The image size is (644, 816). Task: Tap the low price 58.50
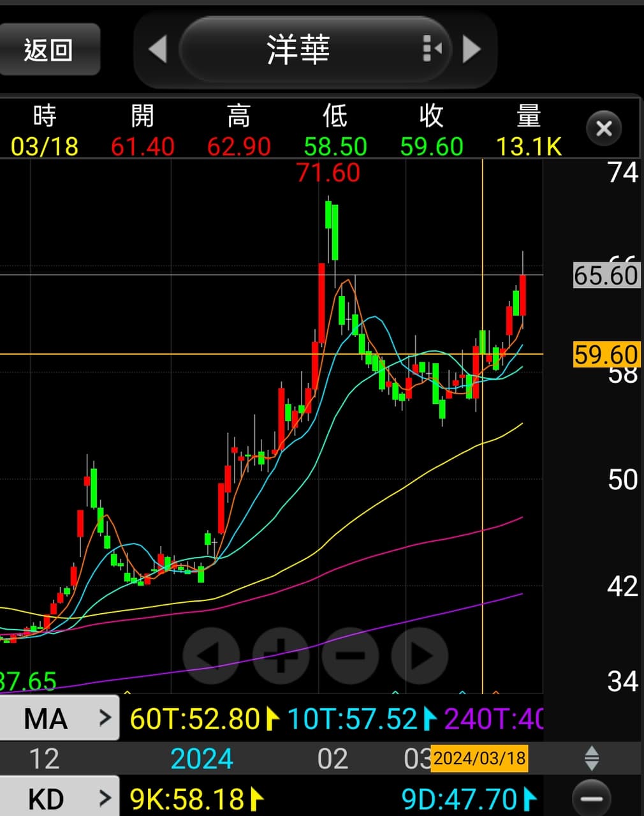pyautogui.click(x=335, y=147)
